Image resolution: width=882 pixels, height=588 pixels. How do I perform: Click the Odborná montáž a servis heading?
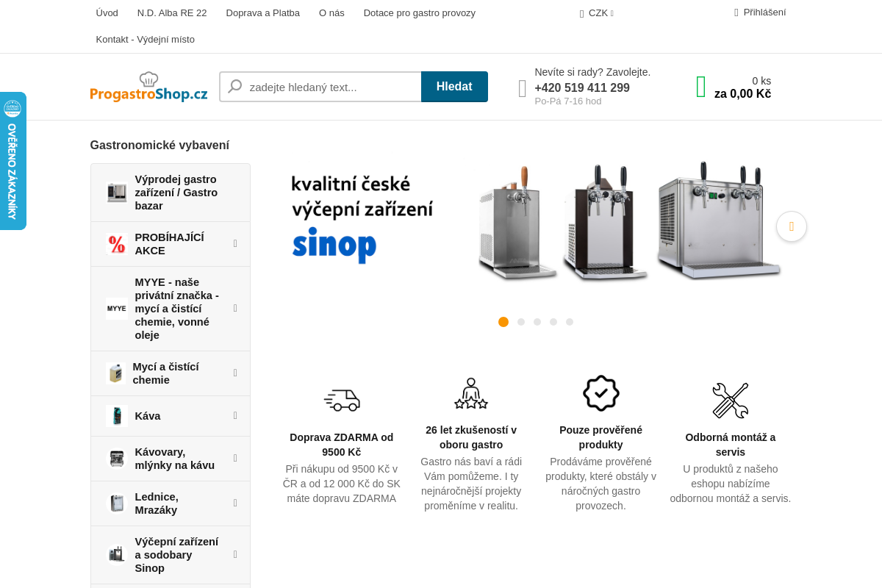(x=731, y=445)
